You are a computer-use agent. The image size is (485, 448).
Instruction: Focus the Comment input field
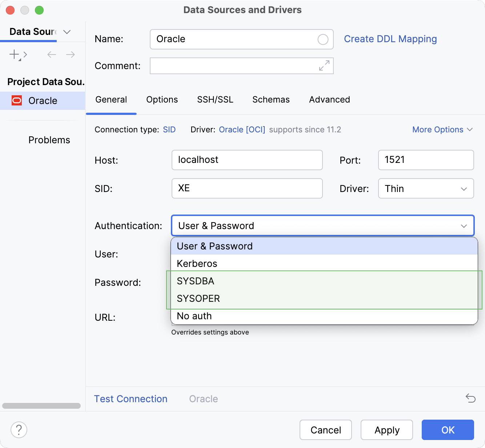tap(242, 66)
